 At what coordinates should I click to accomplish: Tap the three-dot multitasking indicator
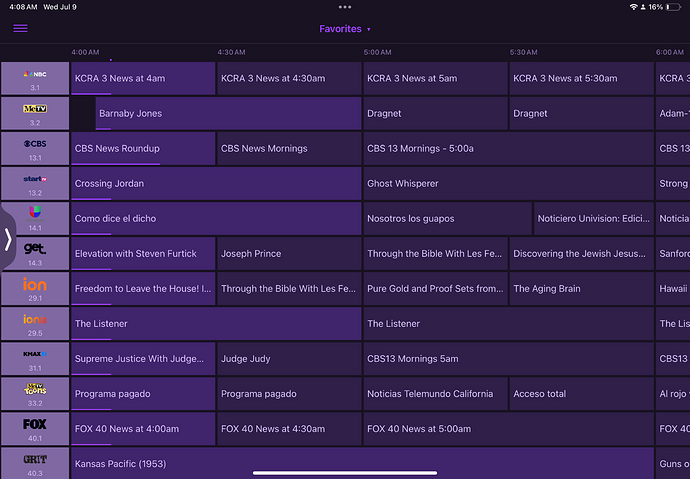345,6
